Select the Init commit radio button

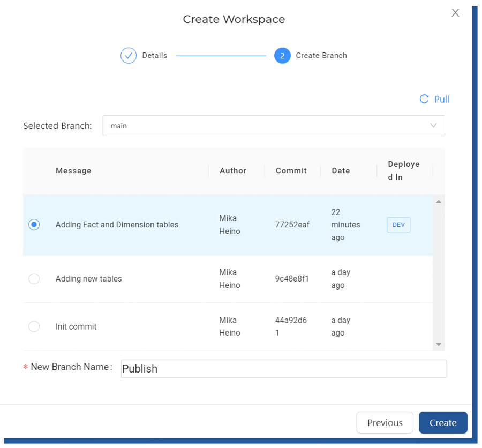[34, 326]
